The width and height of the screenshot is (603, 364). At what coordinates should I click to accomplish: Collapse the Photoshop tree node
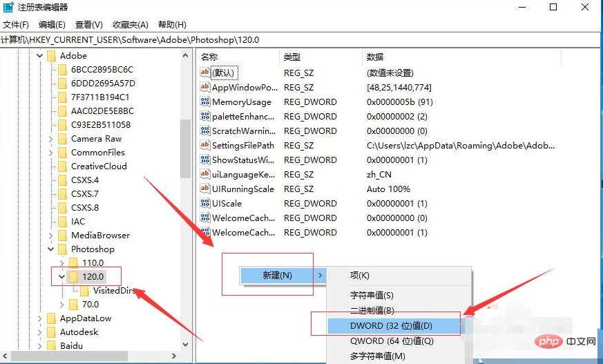click(x=50, y=249)
